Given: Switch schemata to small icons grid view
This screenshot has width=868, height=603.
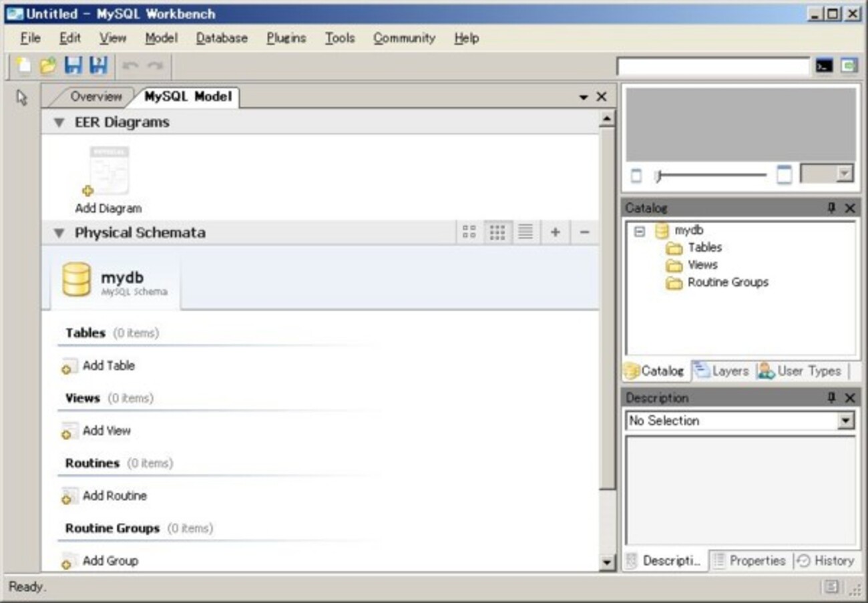Looking at the screenshot, I should tap(497, 232).
